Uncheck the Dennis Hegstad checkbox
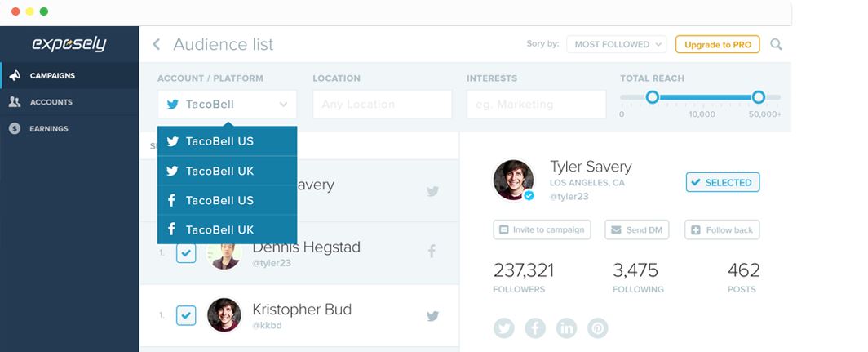This screenshot has height=352, width=868. [186, 253]
